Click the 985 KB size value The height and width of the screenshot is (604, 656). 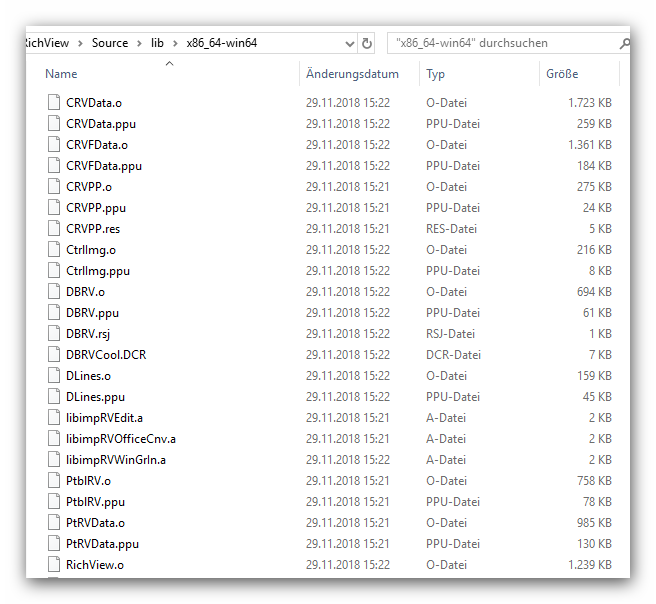coord(594,523)
